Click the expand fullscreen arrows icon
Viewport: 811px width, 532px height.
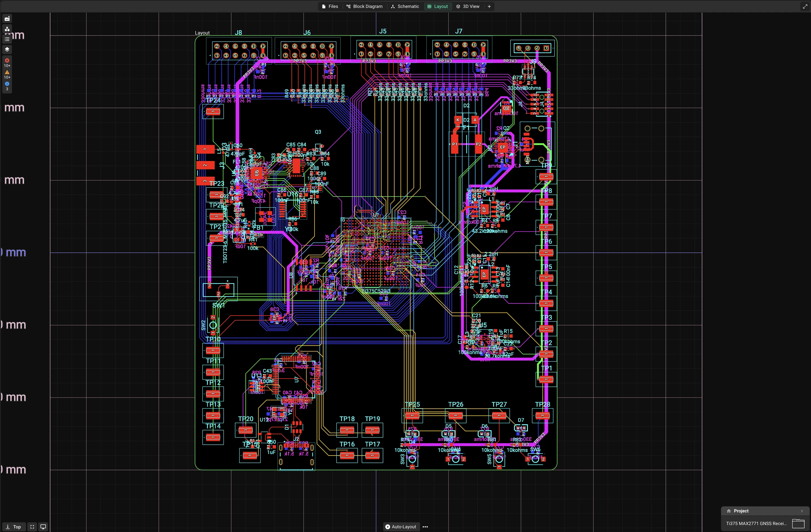point(805,6)
